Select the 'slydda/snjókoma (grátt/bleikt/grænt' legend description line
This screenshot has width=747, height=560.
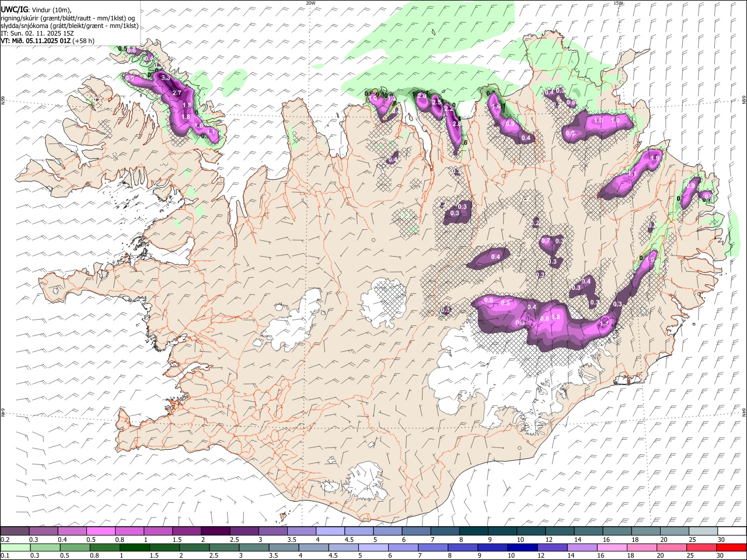click(x=69, y=26)
